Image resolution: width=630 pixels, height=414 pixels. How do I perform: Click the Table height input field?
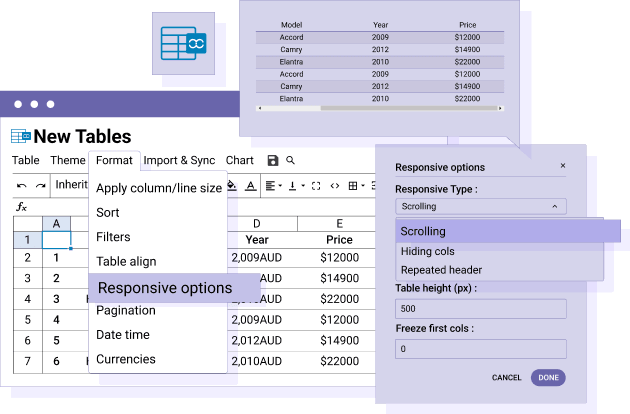(x=480, y=308)
